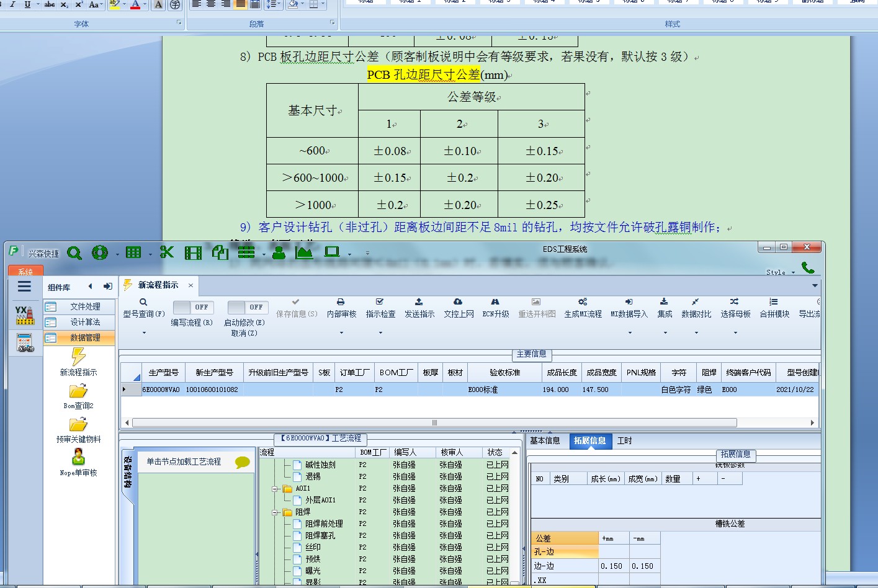This screenshot has width=878, height=588.
Task: Click the 数据对比 compare button
Action: pos(696,308)
